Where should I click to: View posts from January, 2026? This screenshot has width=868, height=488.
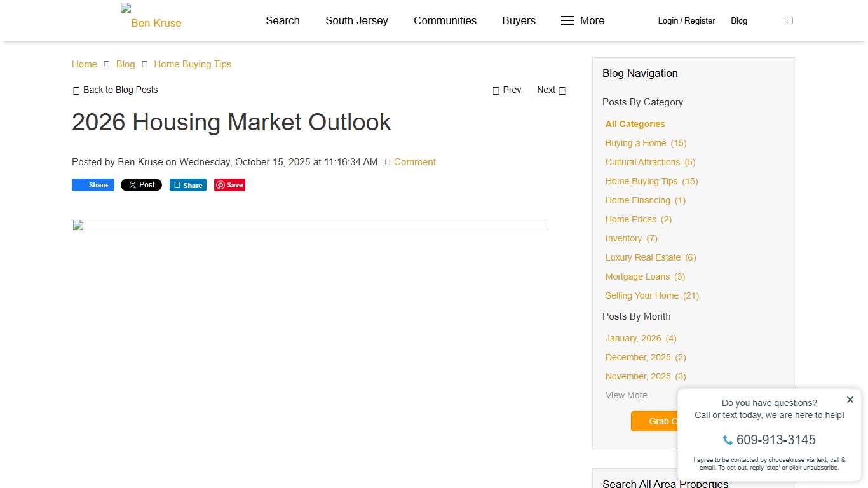pyautogui.click(x=633, y=338)
